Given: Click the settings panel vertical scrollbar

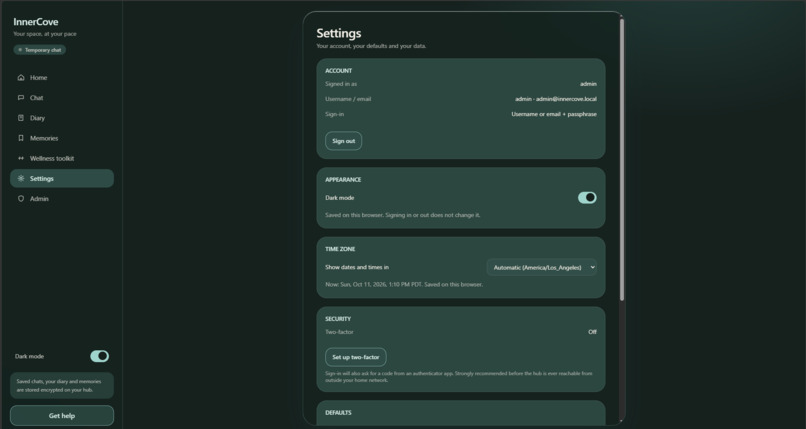Looking at the screenshot, I should 622,159.
